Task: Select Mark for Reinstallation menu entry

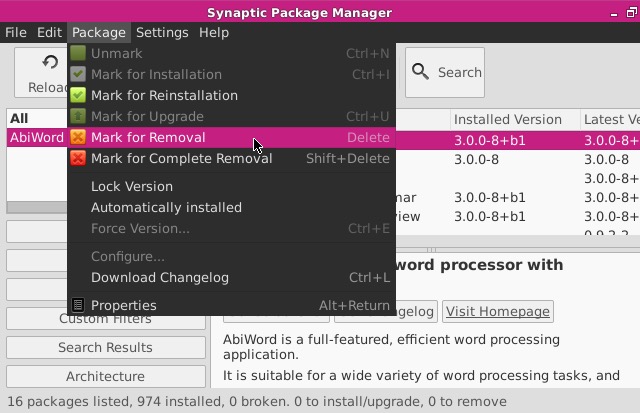Action: [x=164, y=95]
